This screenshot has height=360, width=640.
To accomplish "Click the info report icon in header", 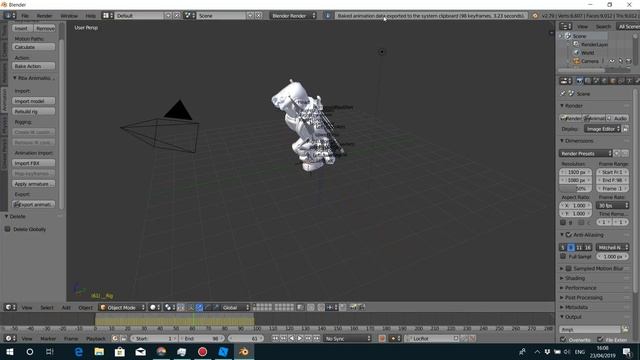I will click(x=328, y=16).
